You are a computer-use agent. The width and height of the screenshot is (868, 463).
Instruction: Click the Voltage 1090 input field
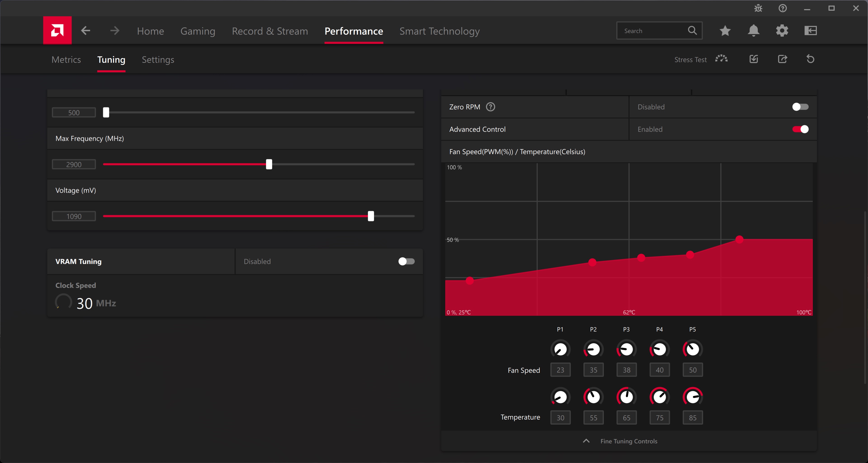pyautogui.click(x=74, y=216)
